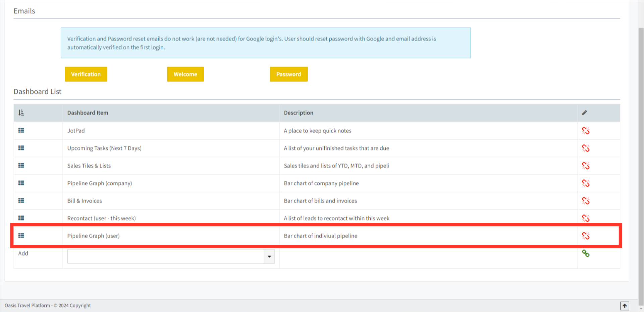The height and width of the screenshot is (312, 644).
Task: Click the sort icon in the table header
Action: 21,113
